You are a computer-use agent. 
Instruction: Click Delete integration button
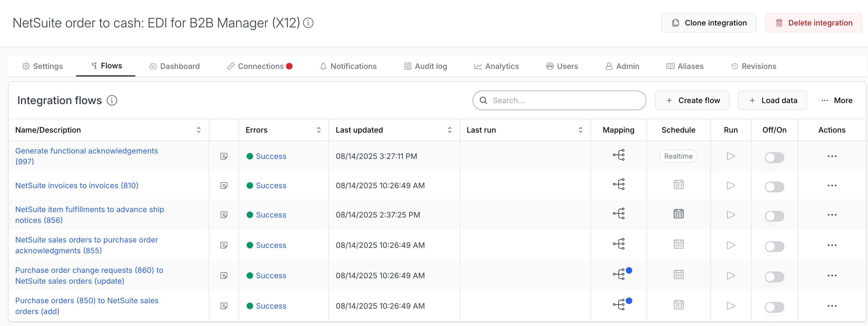coord(813,23)
